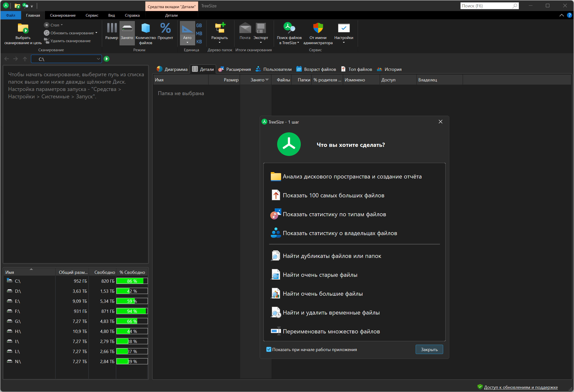Click the F:\ drive 94% free bar

coord(132,311)
